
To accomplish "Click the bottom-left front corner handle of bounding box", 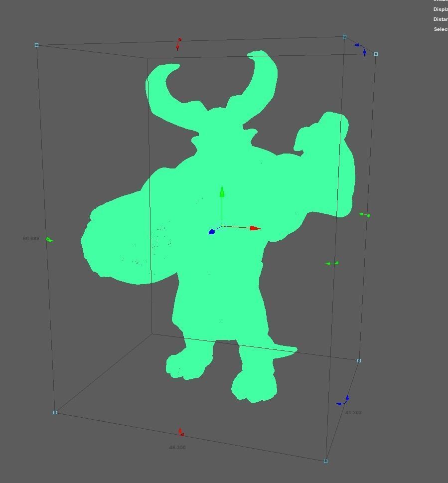I will pyautogui.click(x=55, y=412).
